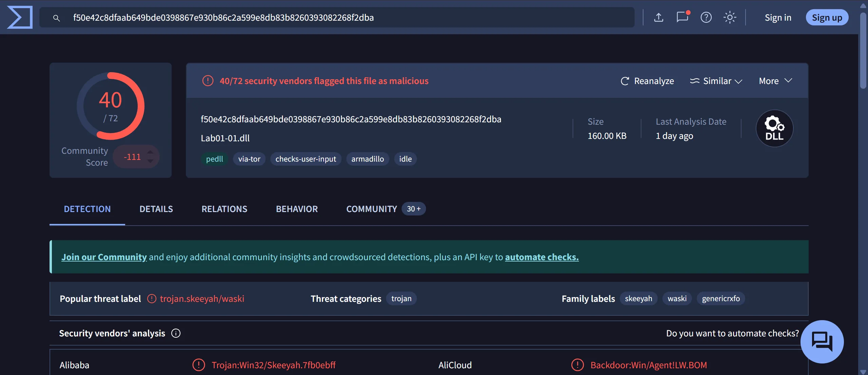
Task: Click the Join our Community link
Action: (x=104, y=257)
